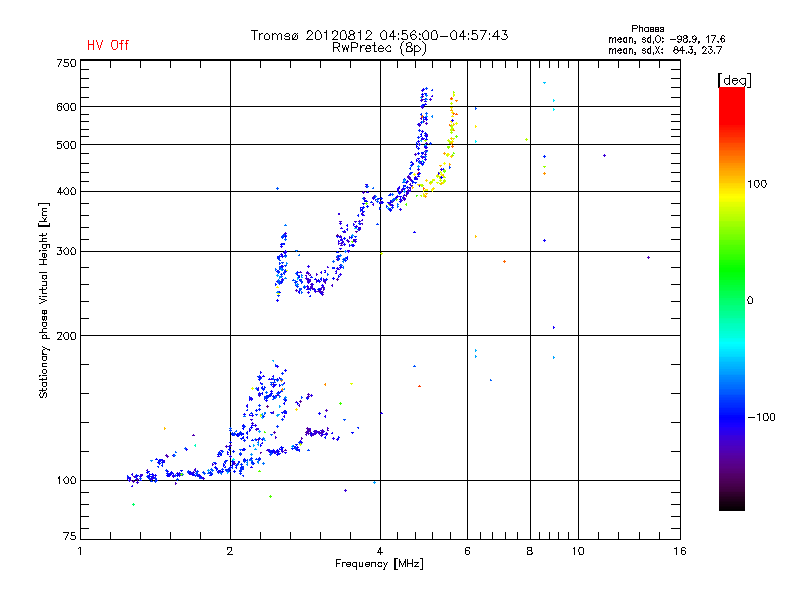
Task: Click colorbar tick value 100
Action: coord(757,184)
